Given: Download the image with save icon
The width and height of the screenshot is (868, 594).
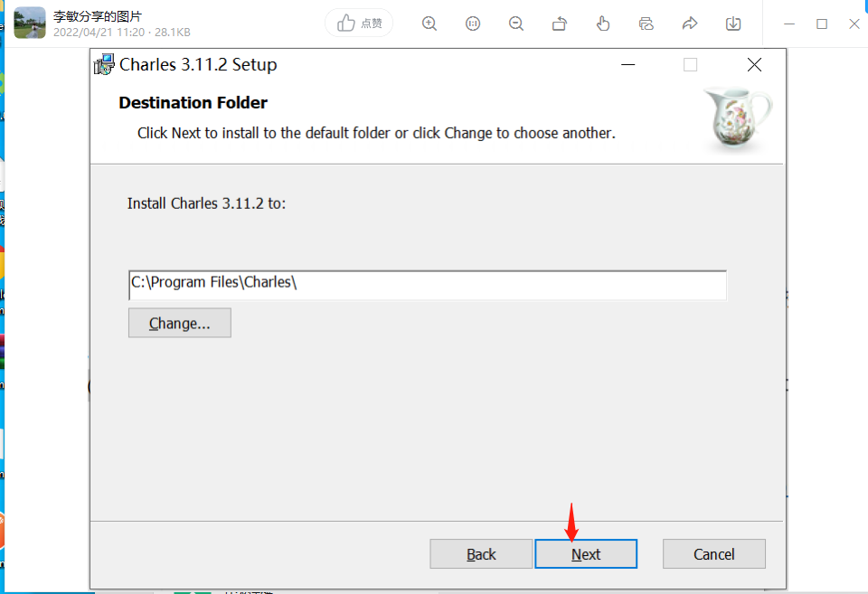Looking at the screenshot, I should tap(733, 24).
